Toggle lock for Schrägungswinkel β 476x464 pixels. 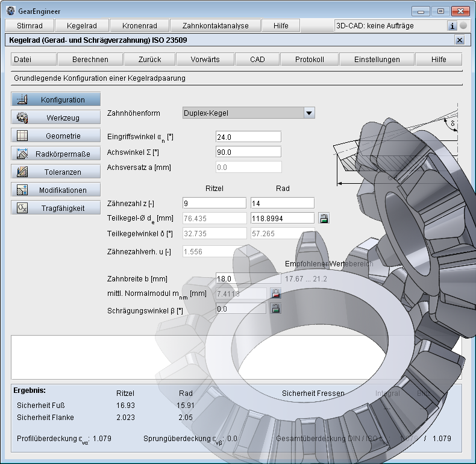(275, 309)
